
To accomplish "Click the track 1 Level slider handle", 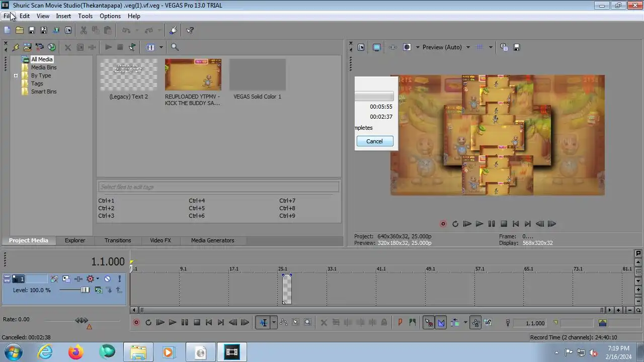I will 85,290.
